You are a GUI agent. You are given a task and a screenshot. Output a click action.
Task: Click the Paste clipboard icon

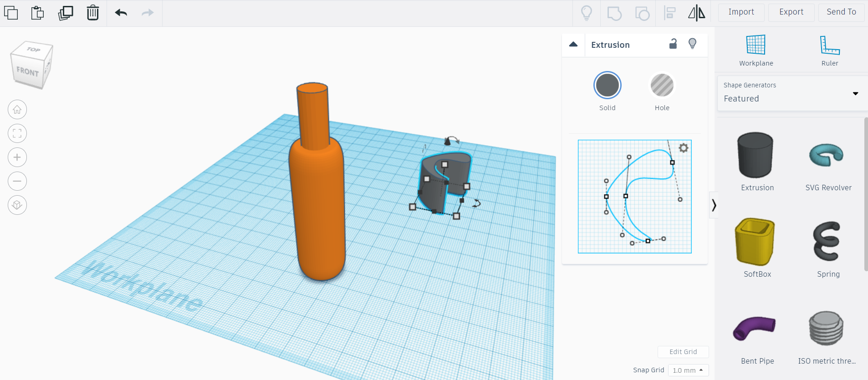pos(38,13)
